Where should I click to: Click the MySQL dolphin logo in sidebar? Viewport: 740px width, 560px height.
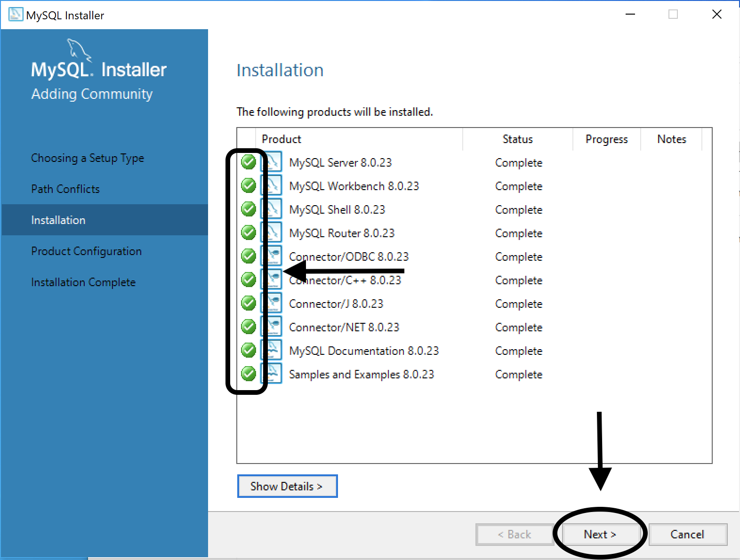(79, 50)
